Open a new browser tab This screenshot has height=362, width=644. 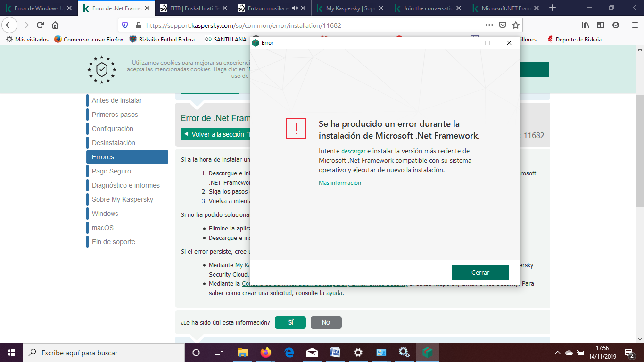click(x=553, y=8)
